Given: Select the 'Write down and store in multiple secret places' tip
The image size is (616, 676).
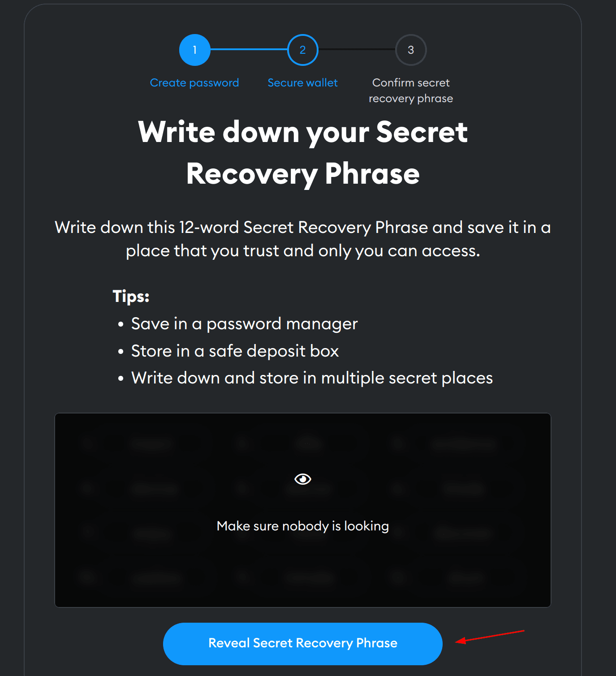Looking at the screenshot, I should pos(312,378).
